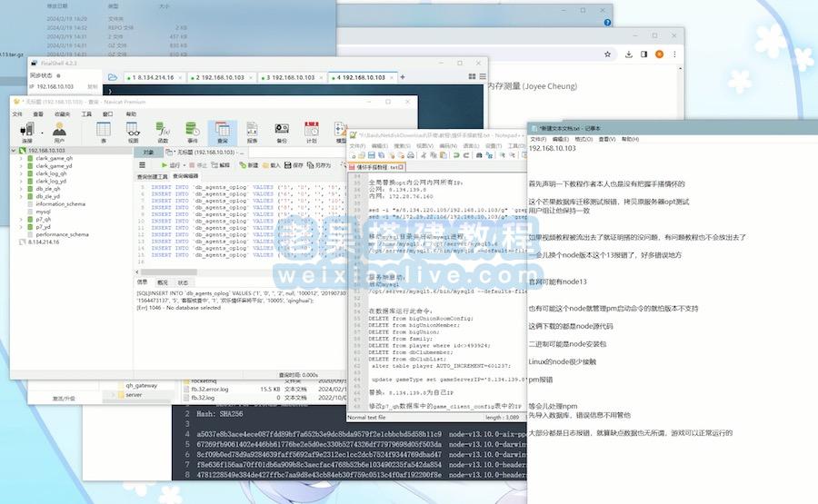
Task: Select performance_schema in Navicat tree
Action: click(62, 234)
